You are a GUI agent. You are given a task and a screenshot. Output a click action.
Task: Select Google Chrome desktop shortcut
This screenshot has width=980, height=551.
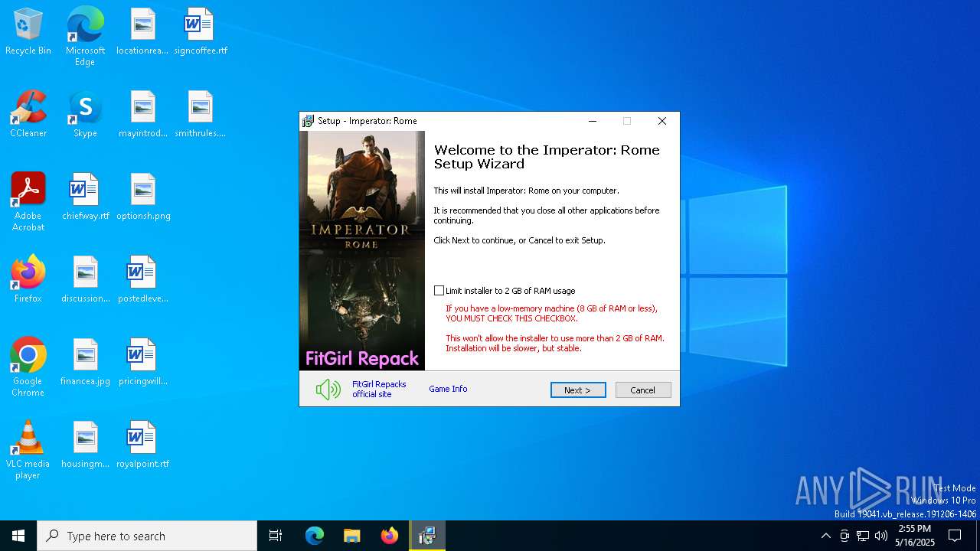pos(28,367)
